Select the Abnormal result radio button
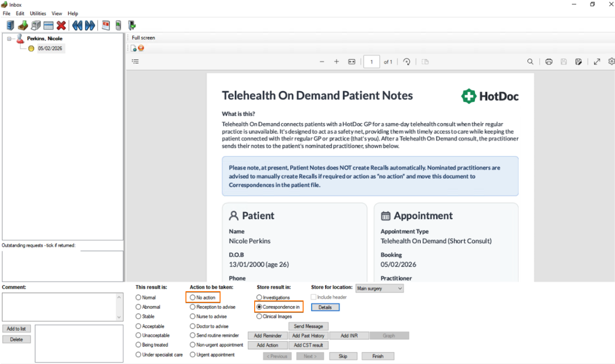The image size is (615, 364). click(x=138, y=307)
